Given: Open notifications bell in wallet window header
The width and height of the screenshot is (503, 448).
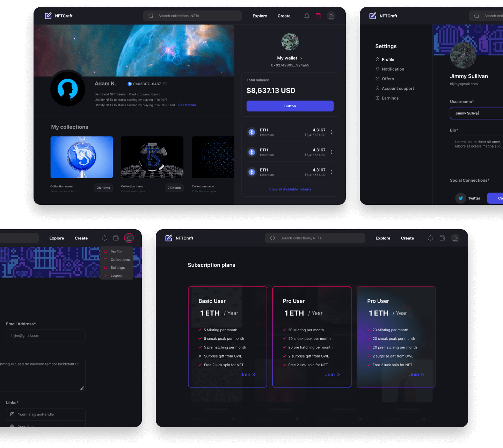Looking at the screenshot, I should click(x=307, y=16).
